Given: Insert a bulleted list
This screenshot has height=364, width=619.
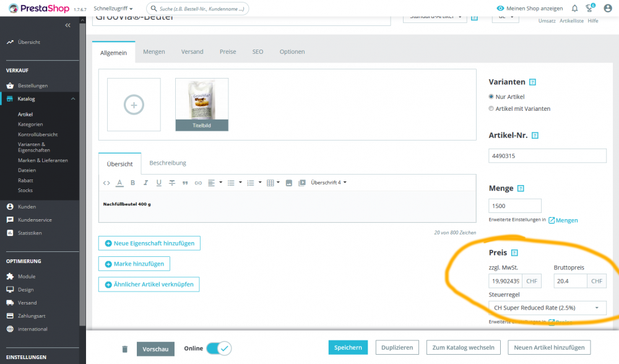Looking at the screenshot, I should [232, 183].
